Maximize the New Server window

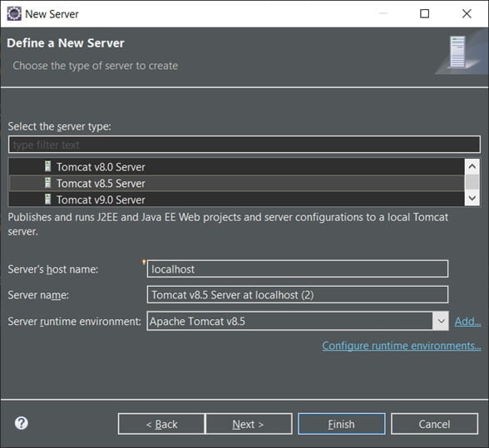[x=424, y=14]
